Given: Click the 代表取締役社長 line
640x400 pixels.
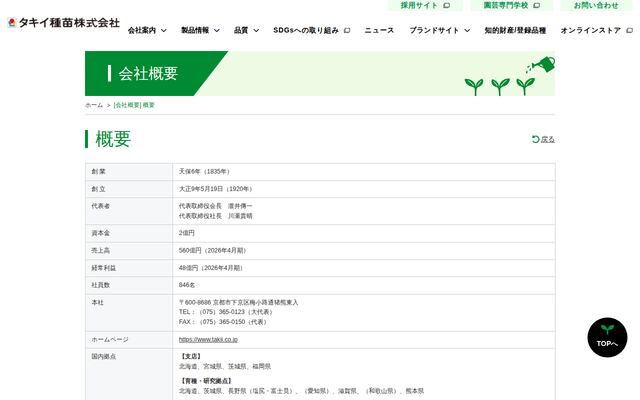Looking at the screenshot, I should [216, 216].
